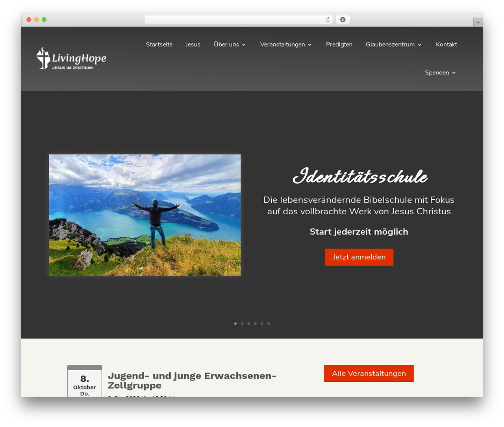Expand the Spenden dropdown menu
The image size is (504, 427).
pyautogui.click(x=440, y=72)
